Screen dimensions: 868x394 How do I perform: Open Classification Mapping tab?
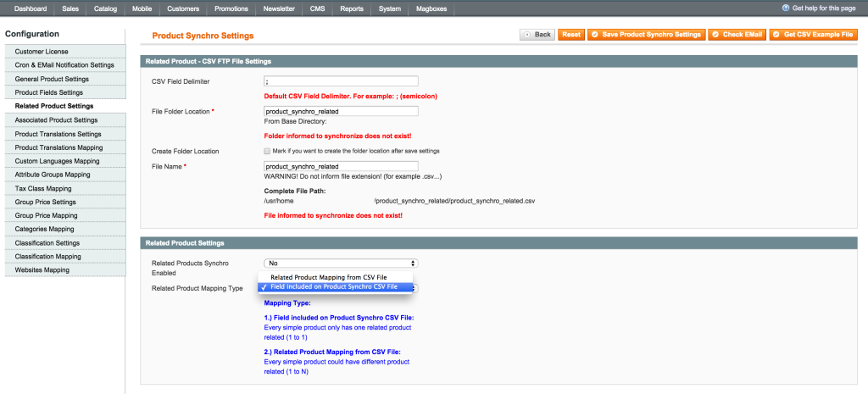pyautogui.click(x=65, y=257)
